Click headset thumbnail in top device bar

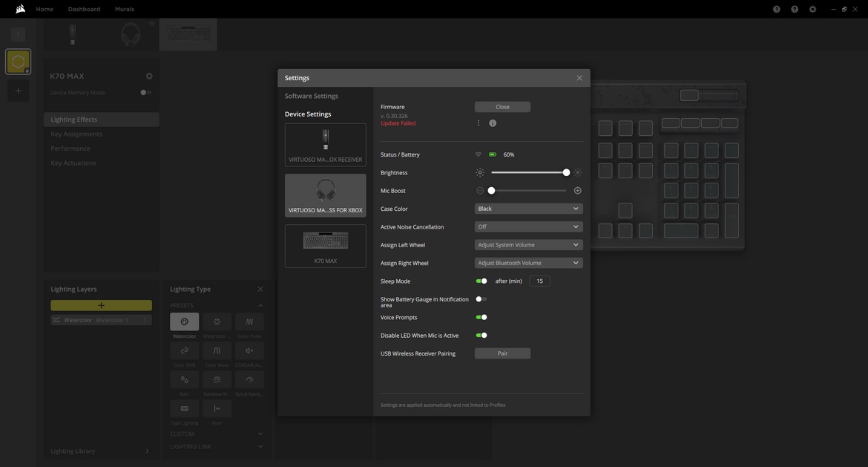(x=131, y=34)
